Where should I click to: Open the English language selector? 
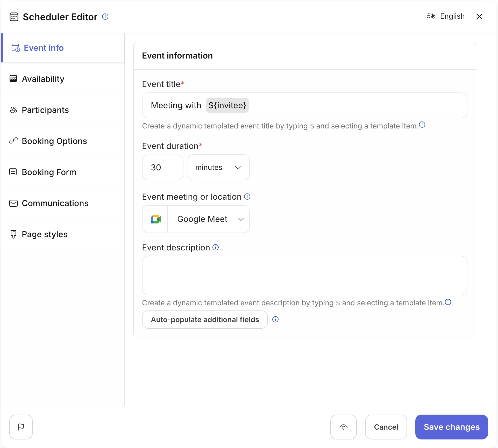[445, 16]
